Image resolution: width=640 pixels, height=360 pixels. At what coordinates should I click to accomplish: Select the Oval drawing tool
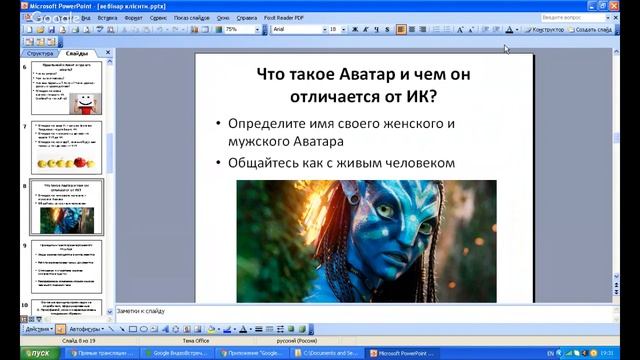[144, 329]
